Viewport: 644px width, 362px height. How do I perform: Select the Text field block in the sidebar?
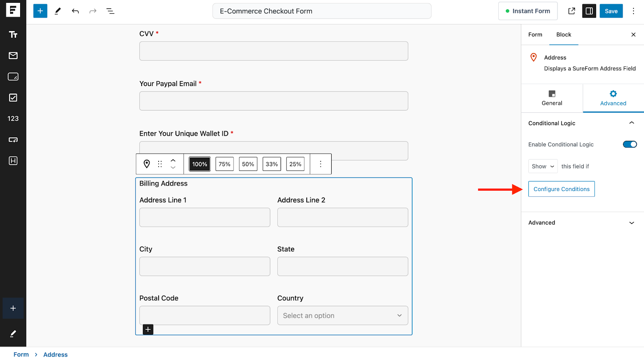13,35
